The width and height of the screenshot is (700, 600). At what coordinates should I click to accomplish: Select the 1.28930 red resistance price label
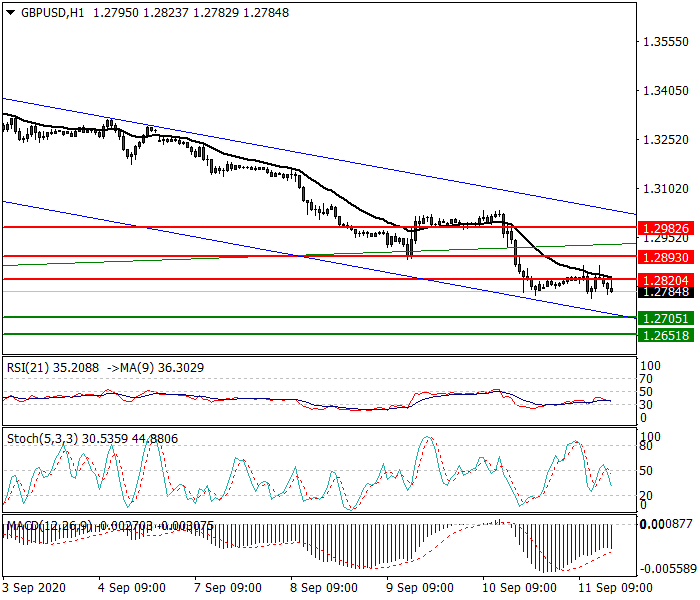[666, 258]
